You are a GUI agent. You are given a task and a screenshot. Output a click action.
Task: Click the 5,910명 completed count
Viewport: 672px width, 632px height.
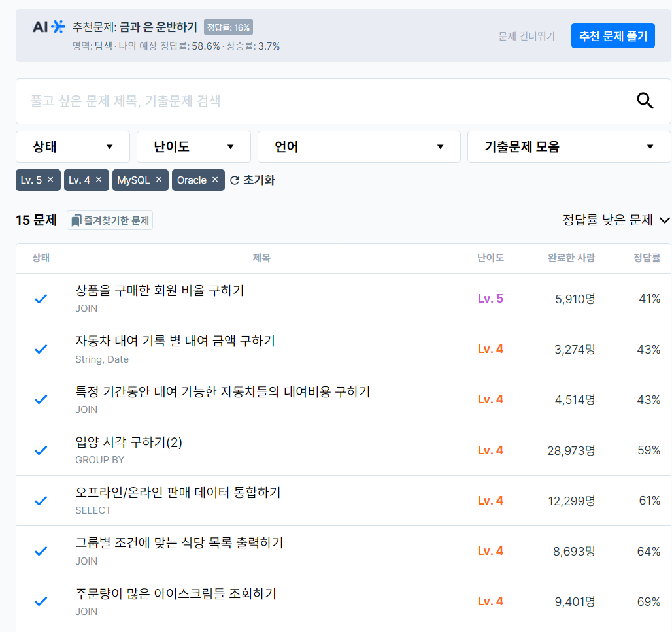(575, 299)
